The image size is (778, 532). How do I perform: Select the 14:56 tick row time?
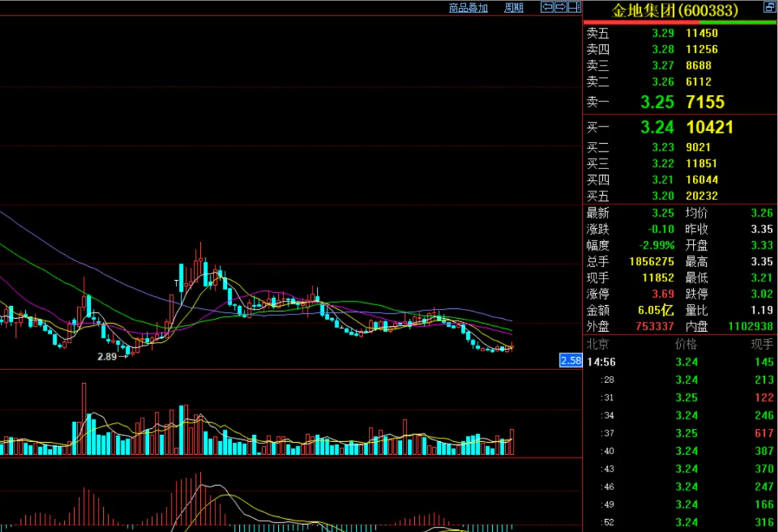click(602, 362)
